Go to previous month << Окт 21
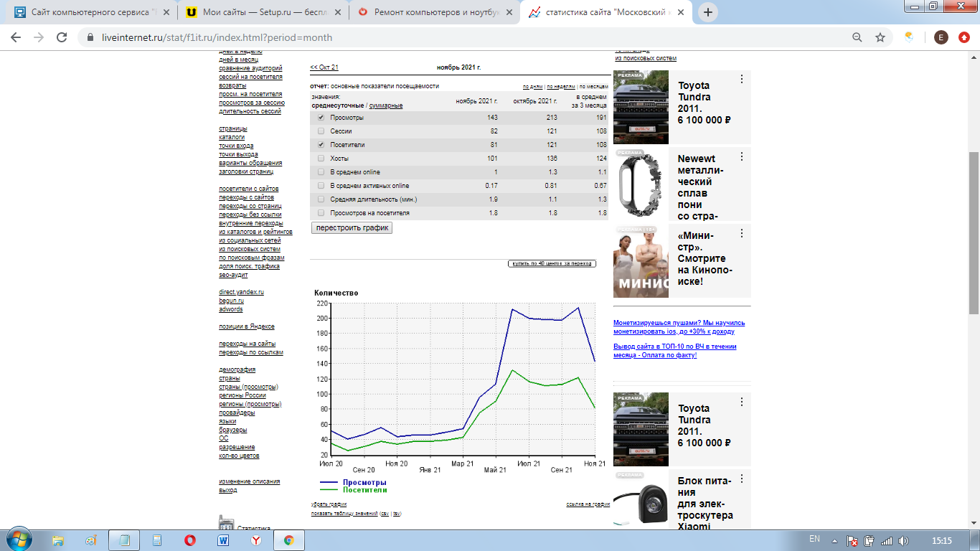Screen dimensions: 980x551 pyautogui.click(x=324, y=67)
